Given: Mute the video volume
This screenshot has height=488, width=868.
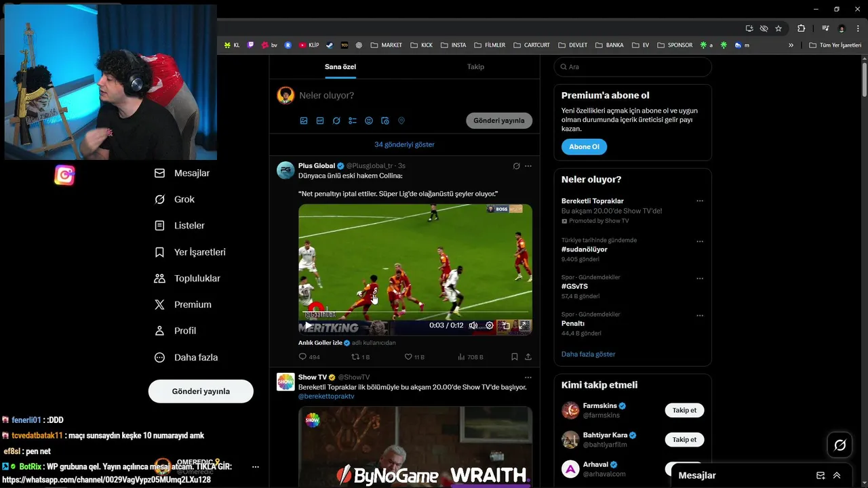Looking at the screenshot, I should [473, 325].
